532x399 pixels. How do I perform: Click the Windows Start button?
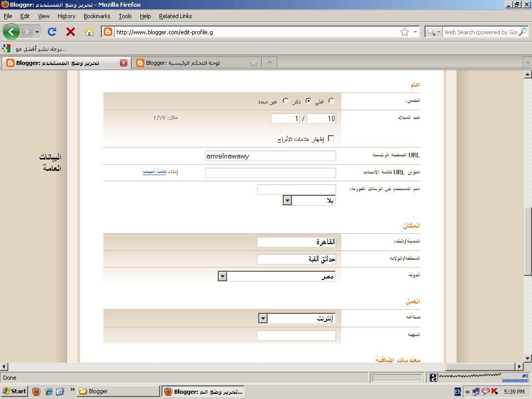pos(14,391)
